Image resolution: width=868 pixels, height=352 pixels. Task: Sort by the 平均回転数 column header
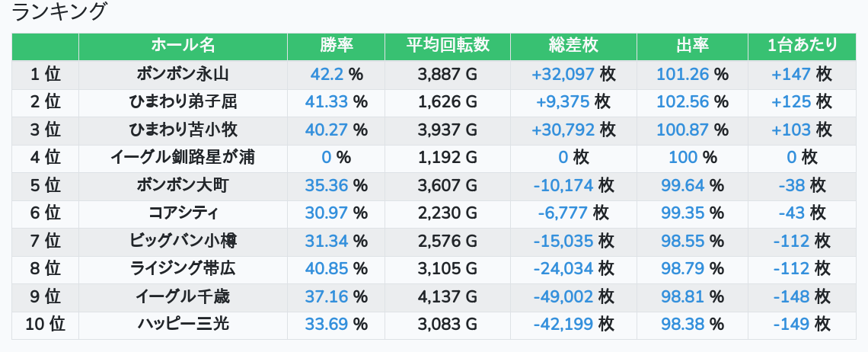pos(448,46)
